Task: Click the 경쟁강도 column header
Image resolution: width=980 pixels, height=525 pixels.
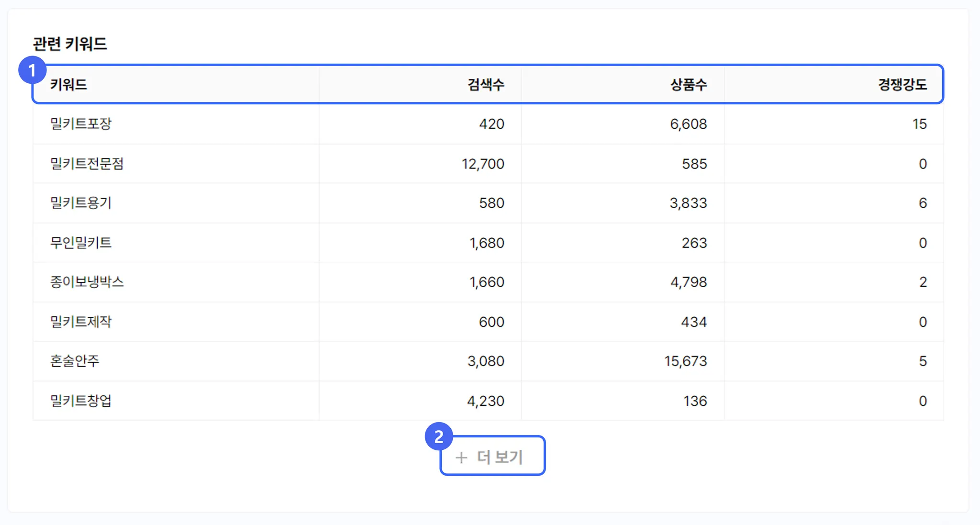Action: click(902, 85)
